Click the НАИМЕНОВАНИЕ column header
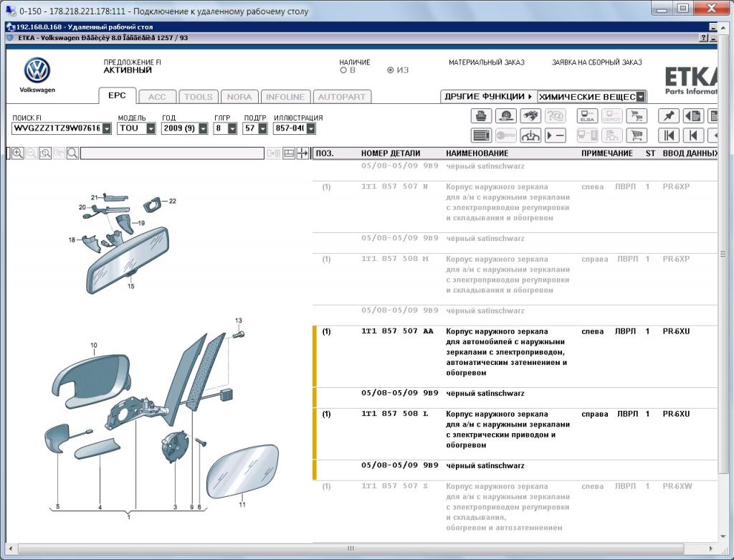734x560 pixels. [477, 153]
